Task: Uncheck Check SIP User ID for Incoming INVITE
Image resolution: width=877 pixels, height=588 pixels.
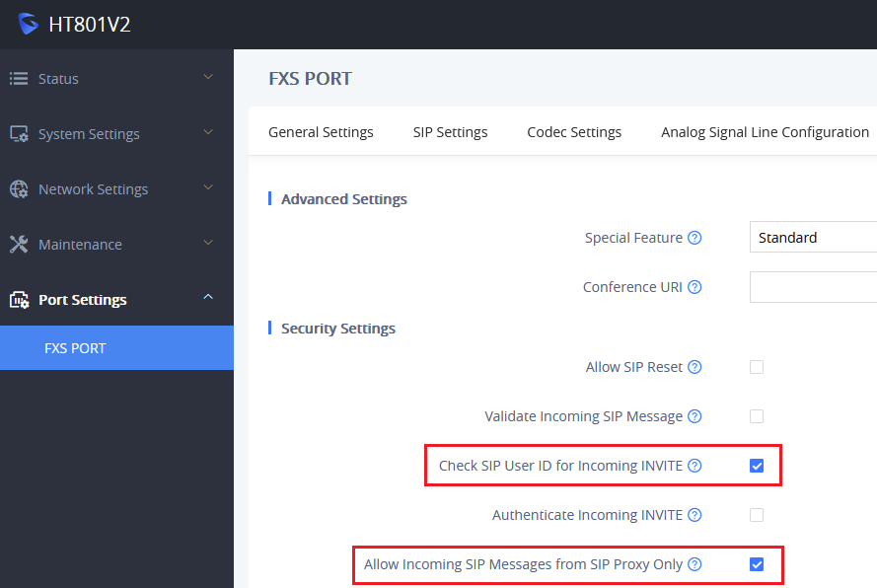Action: click(x=757, y=466)
